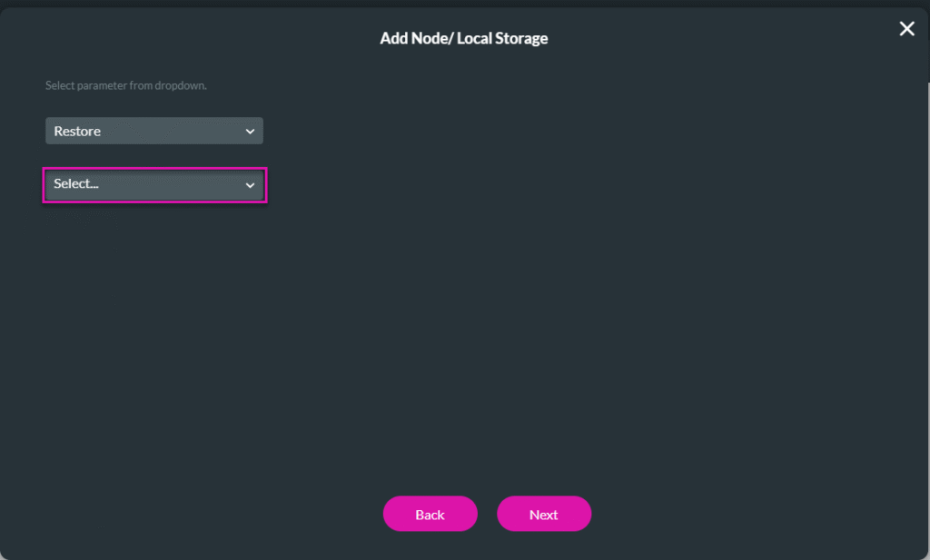Viewport: 930px width, 560px height.
Task: Click 'Add Node' words in the header
Action: (409, 38)
